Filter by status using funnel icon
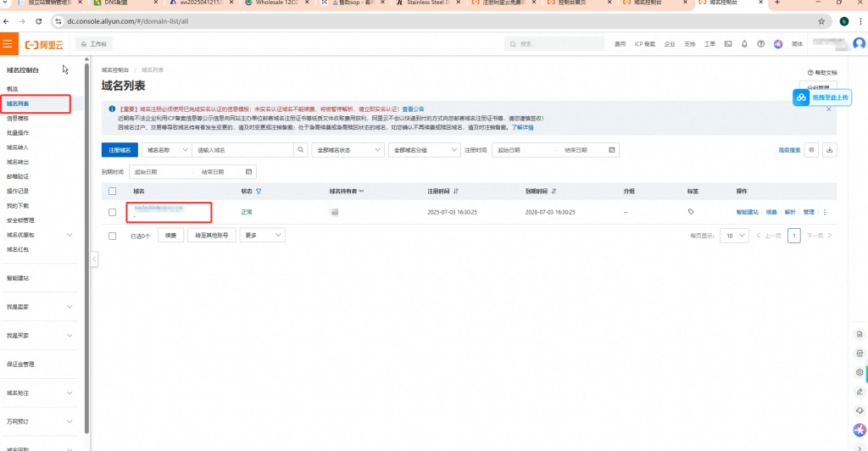The height and width of the screenshot is (451, 868). click(x=259, y=192)
